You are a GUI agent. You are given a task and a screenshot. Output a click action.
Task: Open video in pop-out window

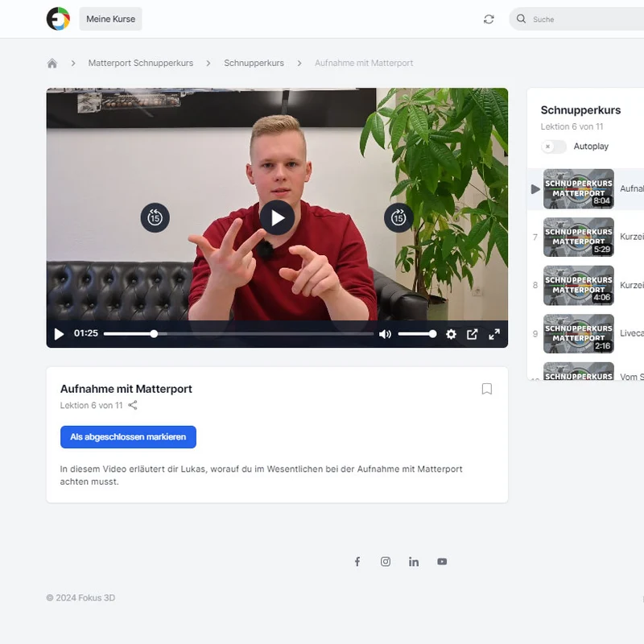tap(473, 334)
